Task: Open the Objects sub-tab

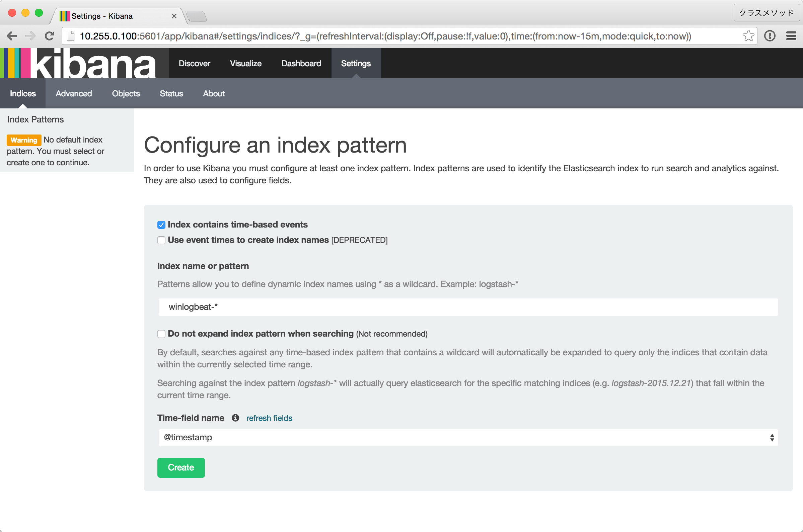Action: (126, 94)
